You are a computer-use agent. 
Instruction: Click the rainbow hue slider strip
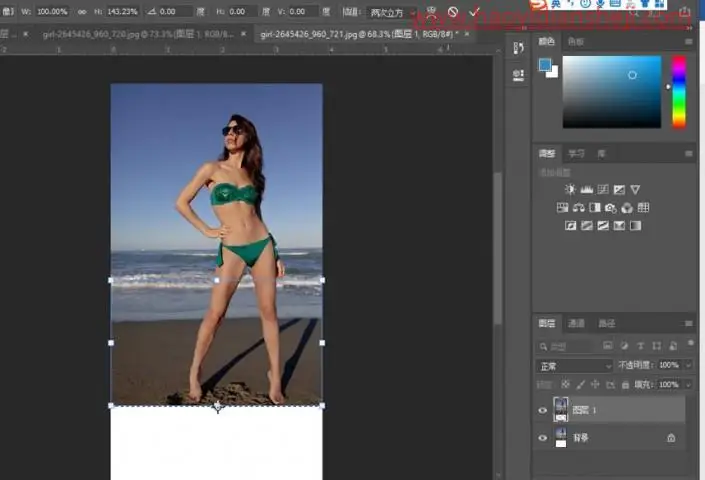tap(679, 92)
